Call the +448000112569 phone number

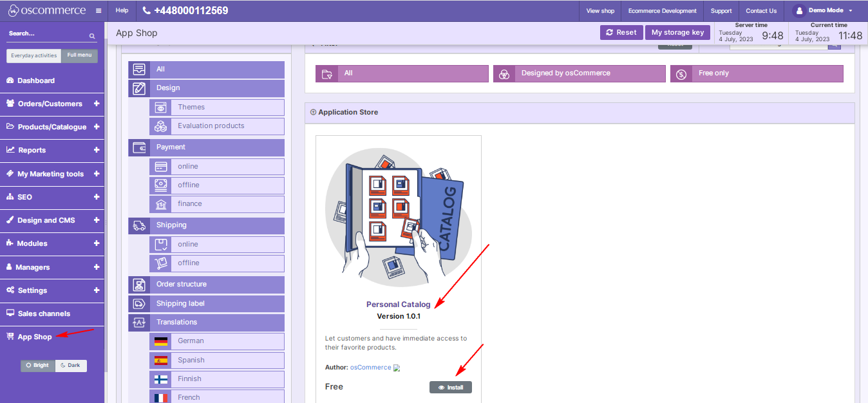click(185, 11)
